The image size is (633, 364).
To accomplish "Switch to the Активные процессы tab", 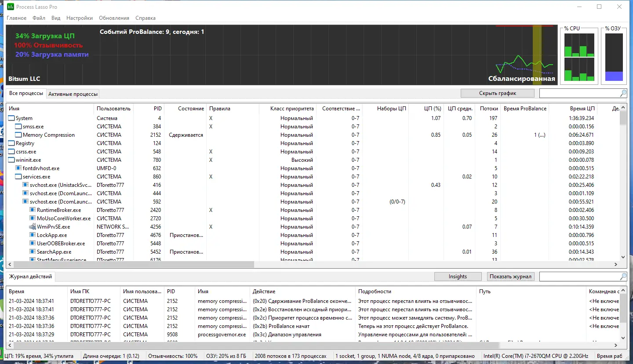I will (x=73, y=94).
